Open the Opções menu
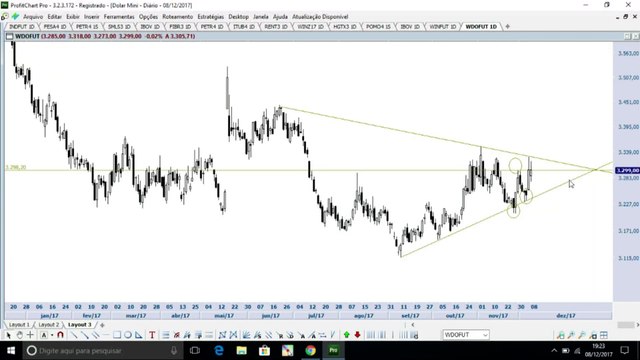Screen dimensions: 640x360 pyautogui.click(x=148, y=17)
